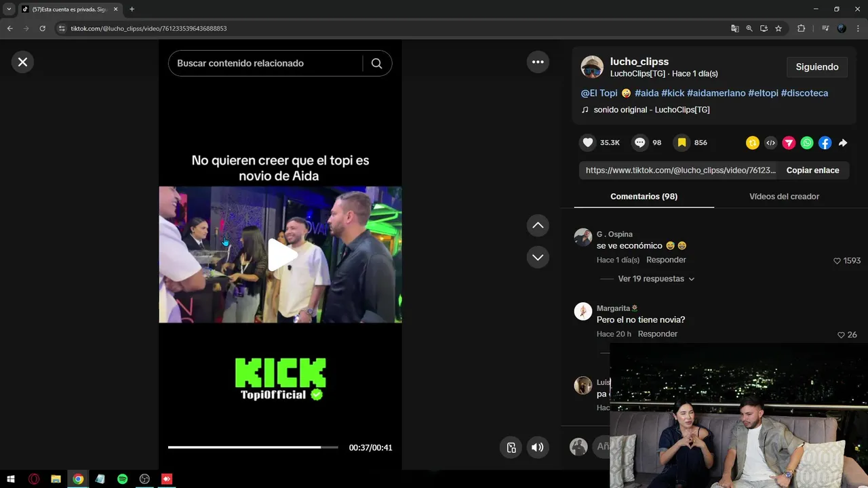Open site information icon in address bar
This screenshot has height=488, width=868.
pos(62,28)
